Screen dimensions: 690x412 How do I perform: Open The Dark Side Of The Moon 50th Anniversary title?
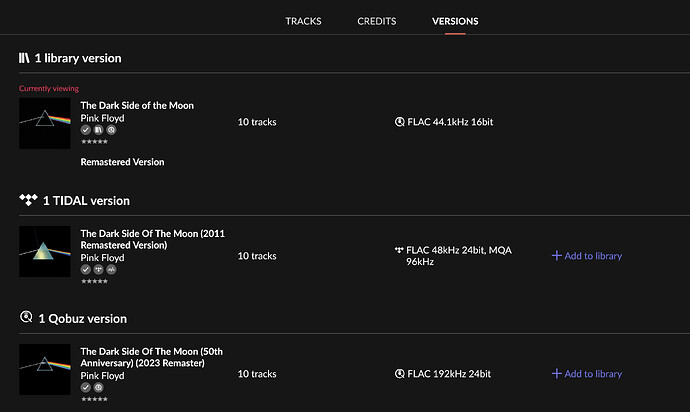coord(151,357)
